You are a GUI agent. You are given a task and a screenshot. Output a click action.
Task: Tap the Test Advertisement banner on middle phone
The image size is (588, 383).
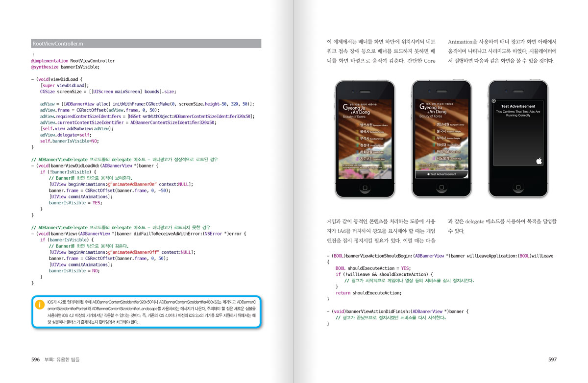[441, 174]
